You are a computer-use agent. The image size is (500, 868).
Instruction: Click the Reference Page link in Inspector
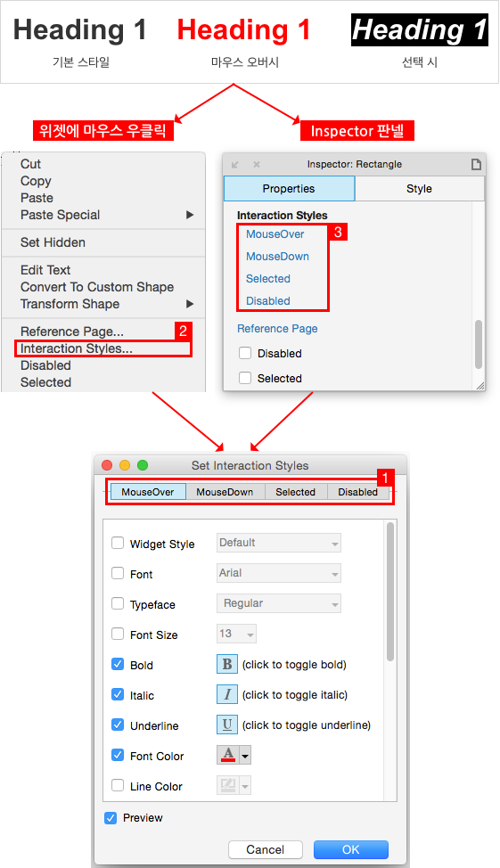[x=277, y=328]
